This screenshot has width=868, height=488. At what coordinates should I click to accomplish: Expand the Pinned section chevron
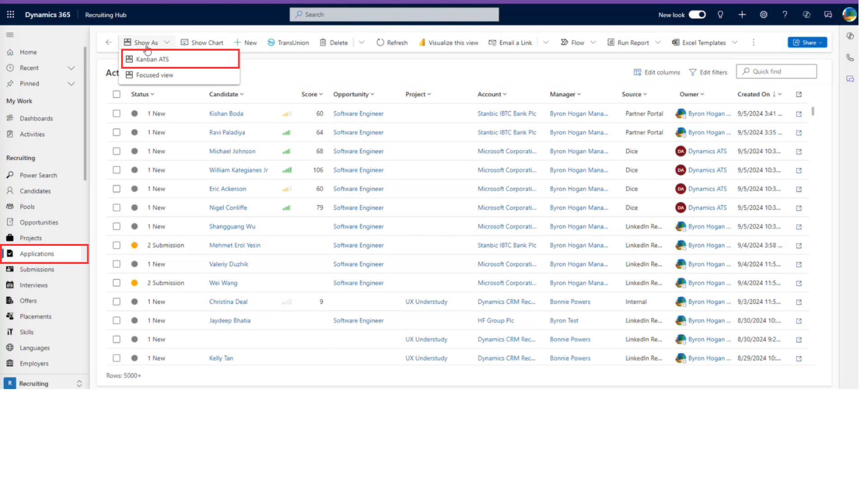coord(71,84)
